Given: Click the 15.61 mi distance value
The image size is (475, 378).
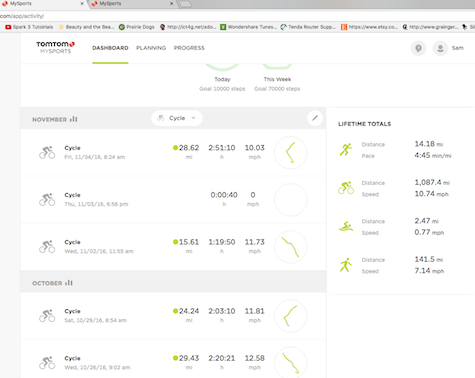Looking at the screenshot, I should click(x=189, y=242).
